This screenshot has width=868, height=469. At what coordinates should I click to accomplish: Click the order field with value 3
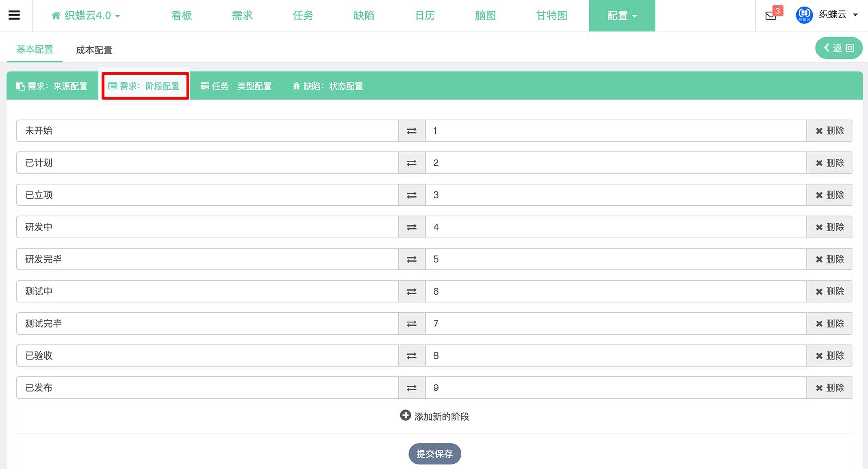(x=616, y=195)
